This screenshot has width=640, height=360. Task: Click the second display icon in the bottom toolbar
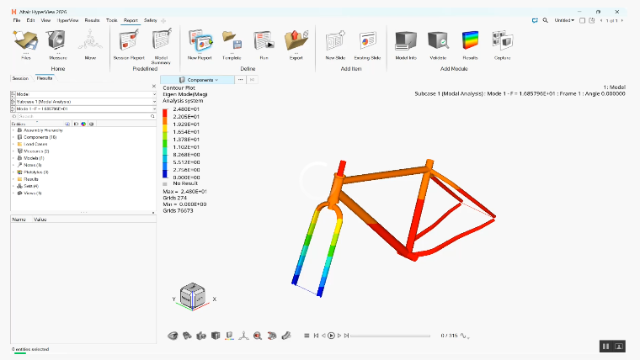point(187,336)
